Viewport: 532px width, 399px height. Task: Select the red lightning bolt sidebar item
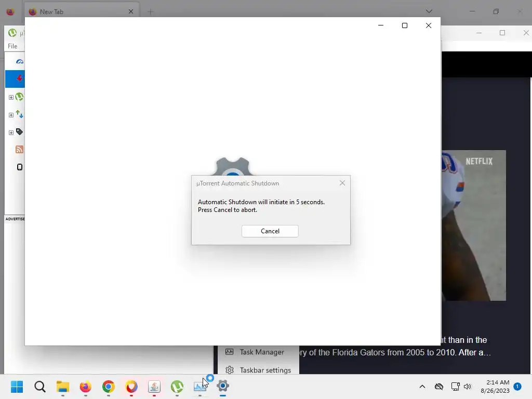(x=19, y=78)
